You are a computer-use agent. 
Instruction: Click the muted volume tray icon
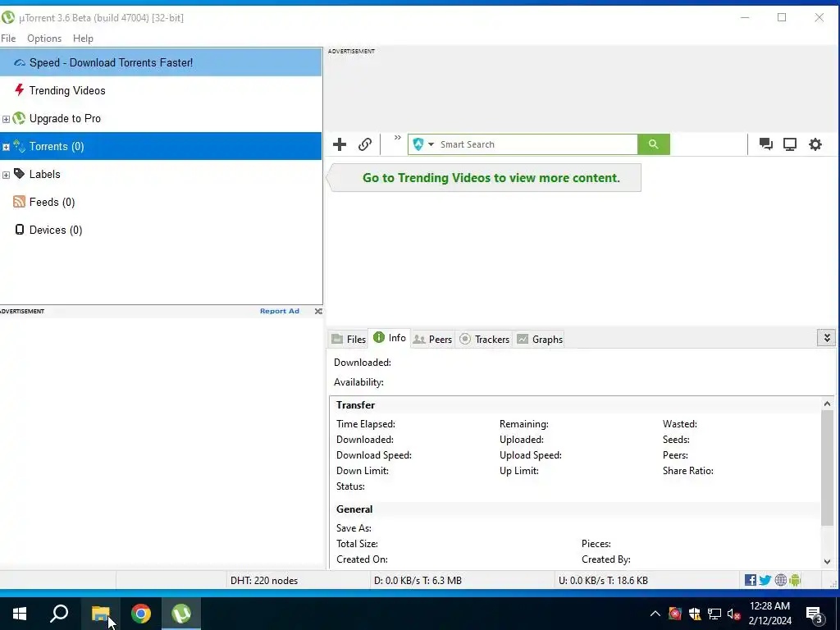coord(733,614)
